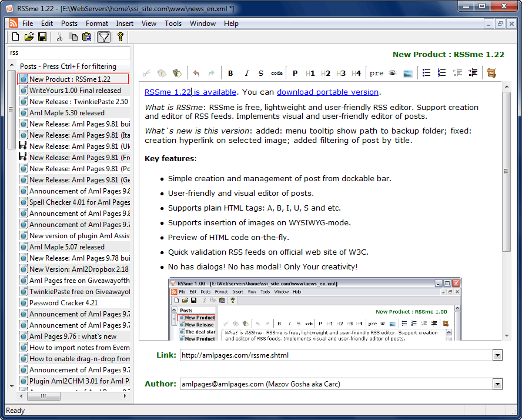Image resolution: width=522 pixels, height=420 pixels.
Task: Click the Author text field
Action: [x=337, y=384]
